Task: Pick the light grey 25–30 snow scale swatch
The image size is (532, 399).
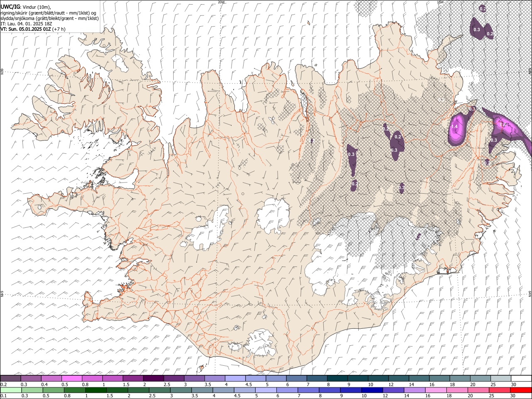Action: pyautogui.click(x=501, y=378)
